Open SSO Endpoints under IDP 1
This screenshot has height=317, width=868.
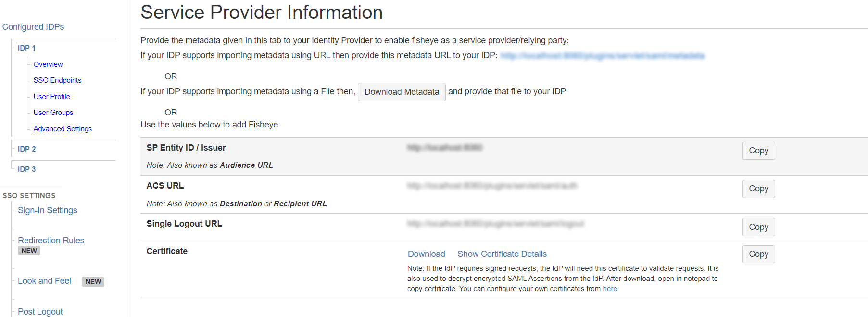coord(57,80)
